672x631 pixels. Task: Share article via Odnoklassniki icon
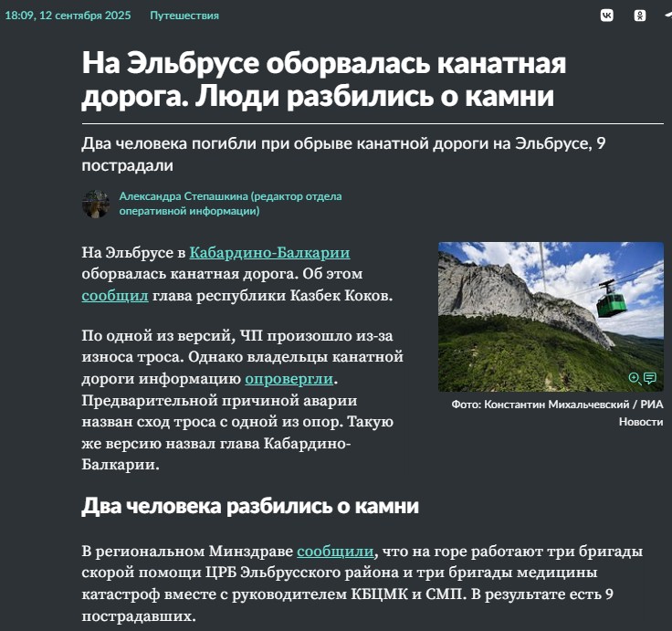pyautogui.click(x=640, y=16)
